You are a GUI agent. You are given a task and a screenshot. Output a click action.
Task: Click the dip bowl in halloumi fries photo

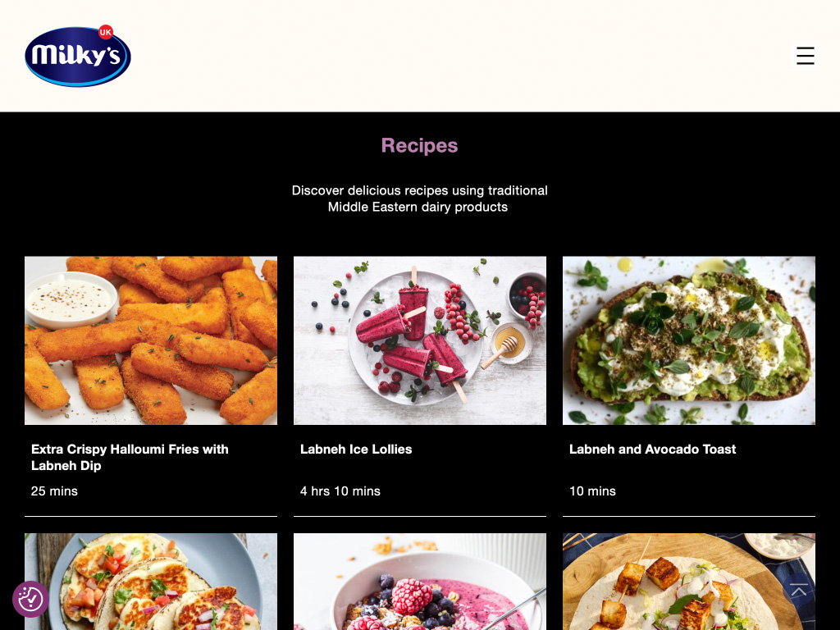pyautogui.click(x=72, y=299)
